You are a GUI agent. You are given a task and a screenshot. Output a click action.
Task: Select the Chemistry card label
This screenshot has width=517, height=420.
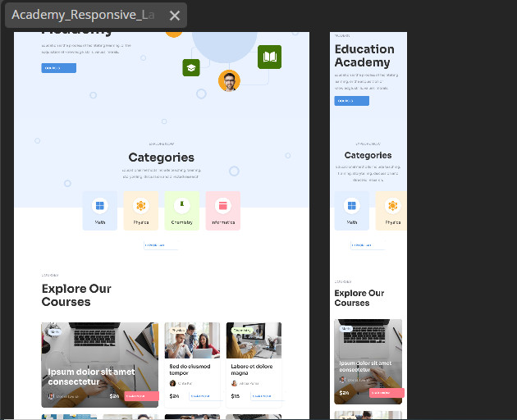click(x=181, y=222)
